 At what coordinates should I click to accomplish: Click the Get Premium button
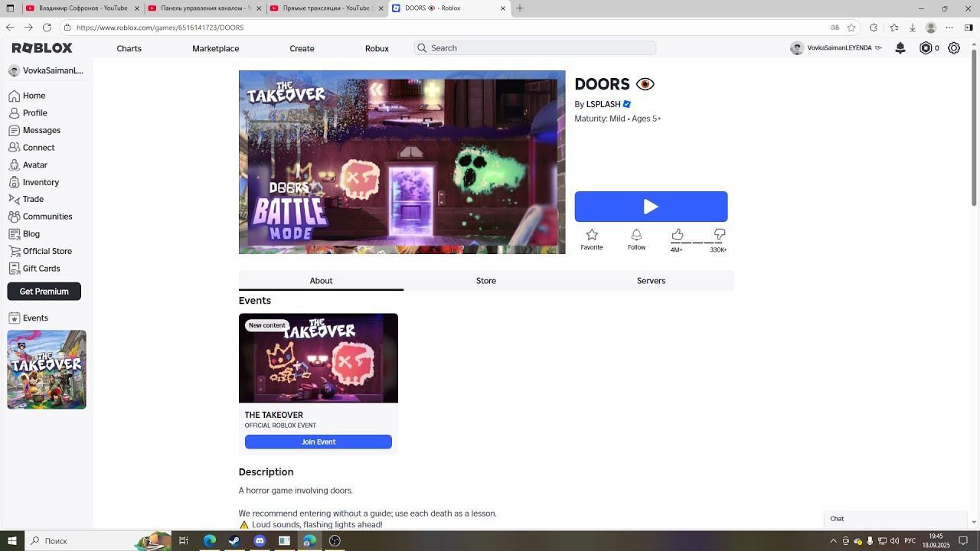click(x=44, y=292)
